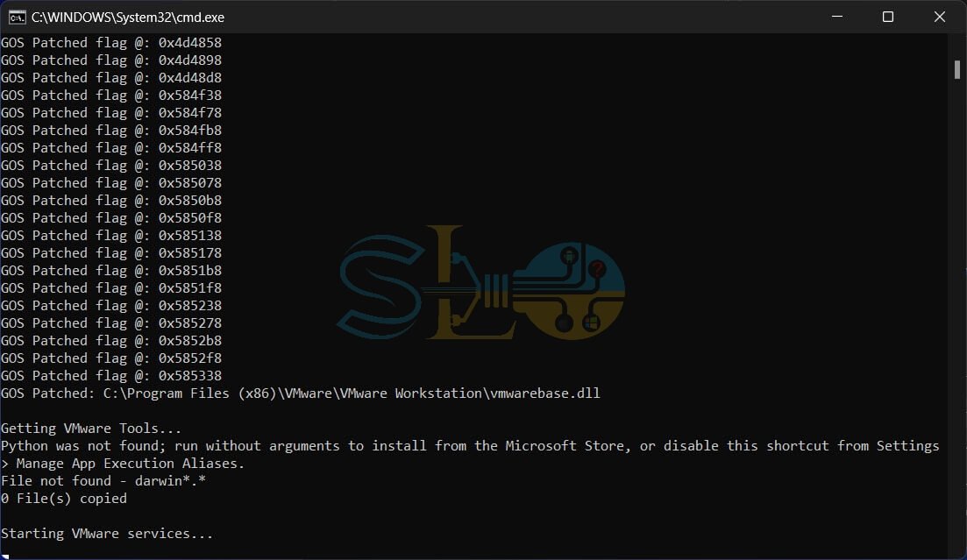Click the 'Starting VMware services...' line
This screenshot has height=560, width=967.
[107, 534]
